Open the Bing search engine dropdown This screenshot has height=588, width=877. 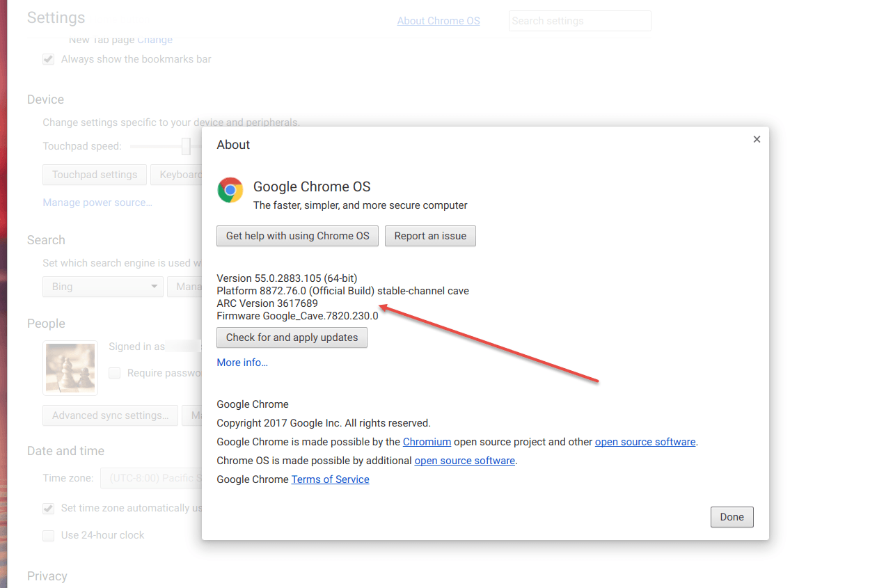(103, 287)
